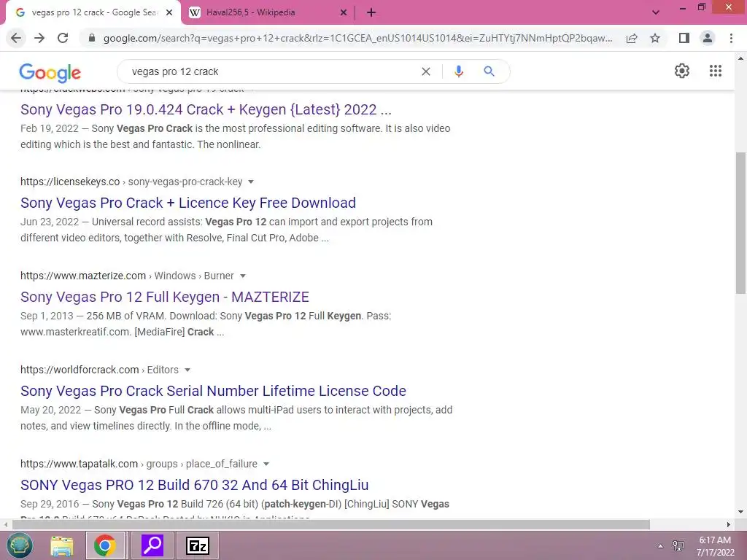The image size is (747, 560).
Task: Click into the Google search field
Action: (x=271, y=71)
